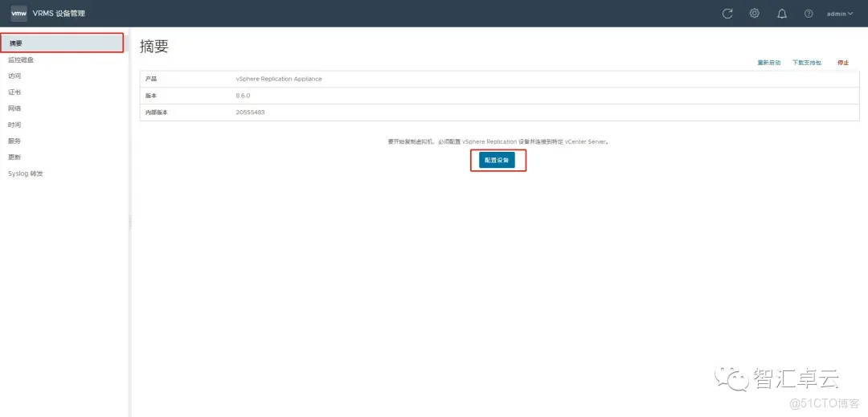Image resolution: width=868 pixels, height=417 pixels.
Task: Click the sidebar collapse divider handle
Action: [x=130, y=222]
